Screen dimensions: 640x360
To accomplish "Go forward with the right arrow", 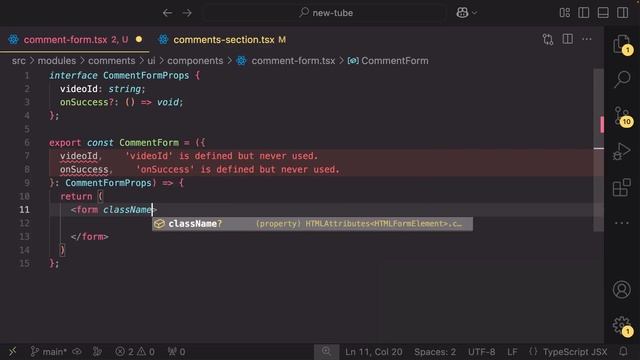I will (187, 13).
